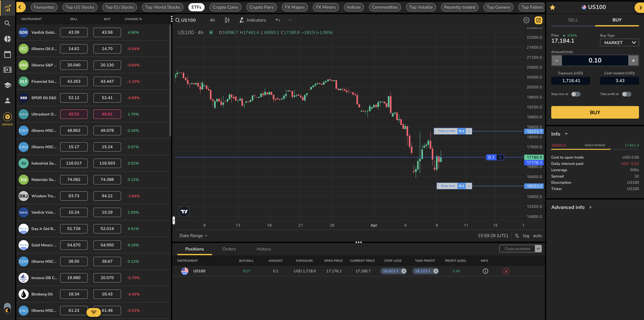Image resolution: width=644 pixels, height=320 pixels.
Task: Pop out chart with orange expand icon
Action: pos(538,20)
